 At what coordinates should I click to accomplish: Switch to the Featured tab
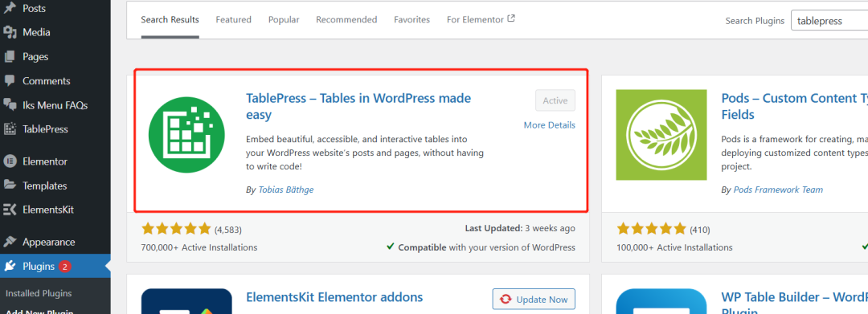[234, 20]
